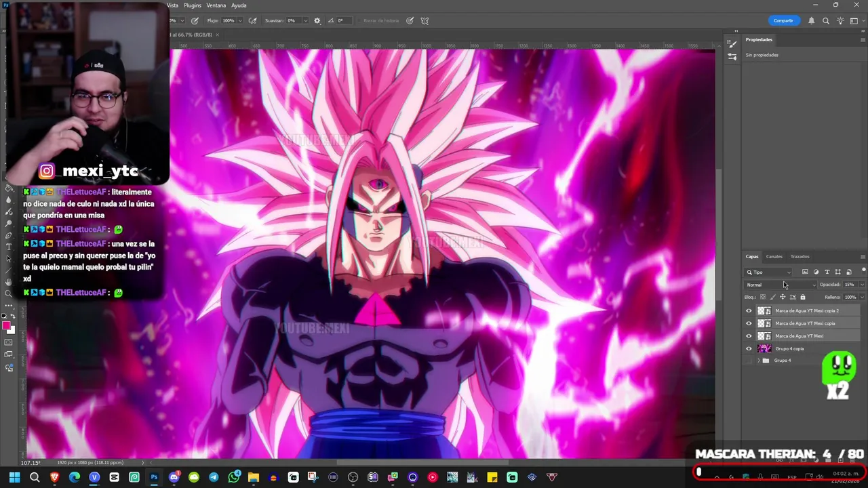
Task: Click the lock position icon
Action: click(x=783, y=297)
